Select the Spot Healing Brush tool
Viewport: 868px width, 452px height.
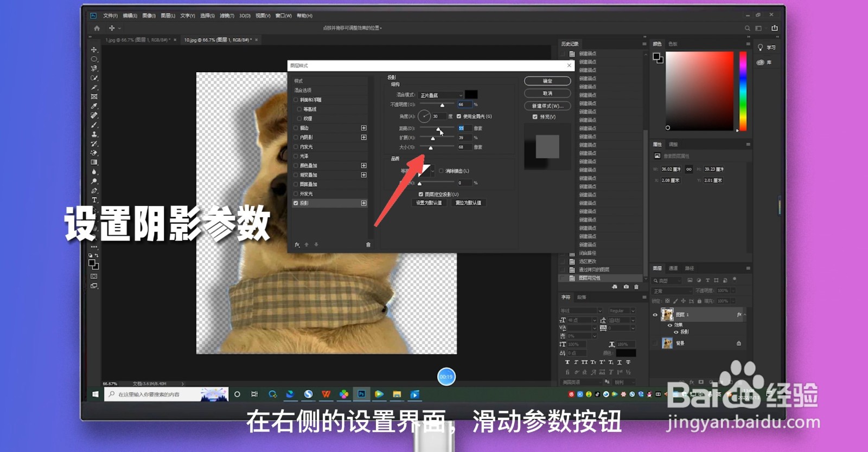(94, 115)
